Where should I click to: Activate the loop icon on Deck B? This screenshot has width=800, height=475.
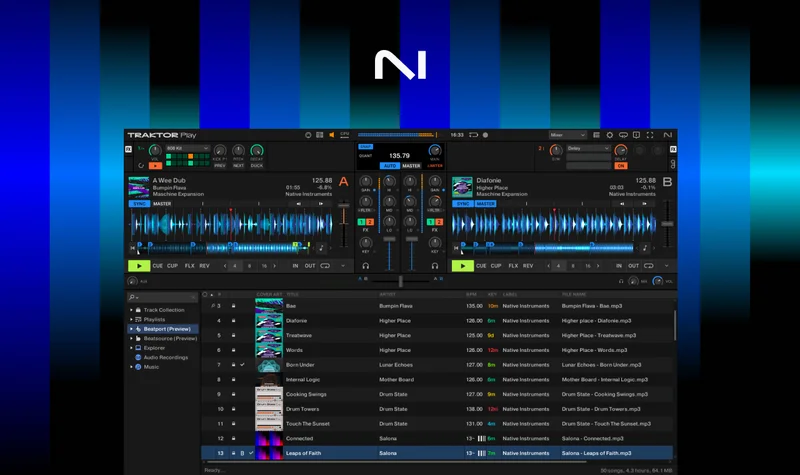tap(648, 266)
